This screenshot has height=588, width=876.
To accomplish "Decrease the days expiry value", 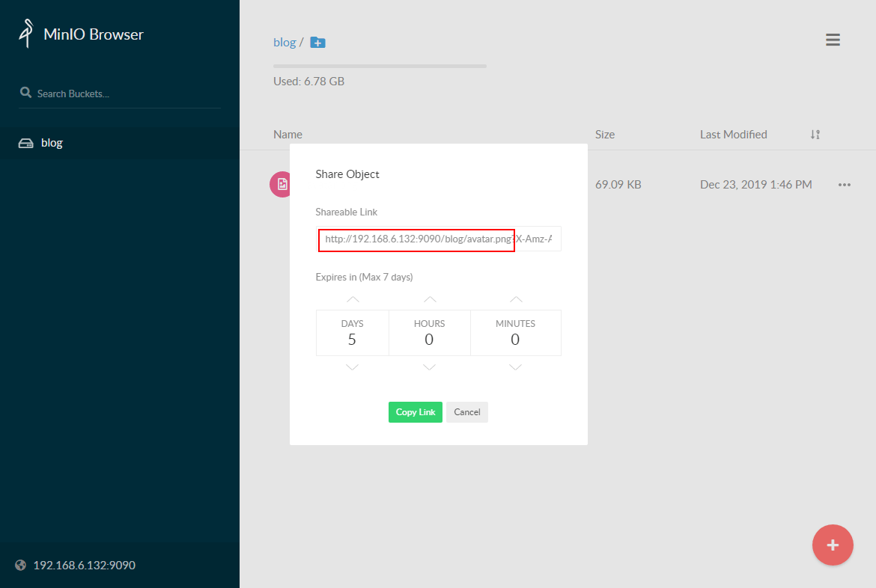I will (353, 367).
